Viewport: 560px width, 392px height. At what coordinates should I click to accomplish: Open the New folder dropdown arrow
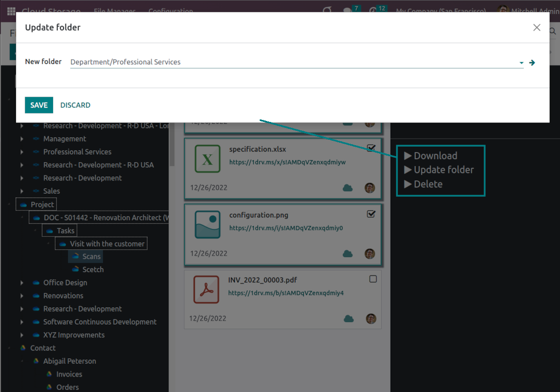coord(521,63)
